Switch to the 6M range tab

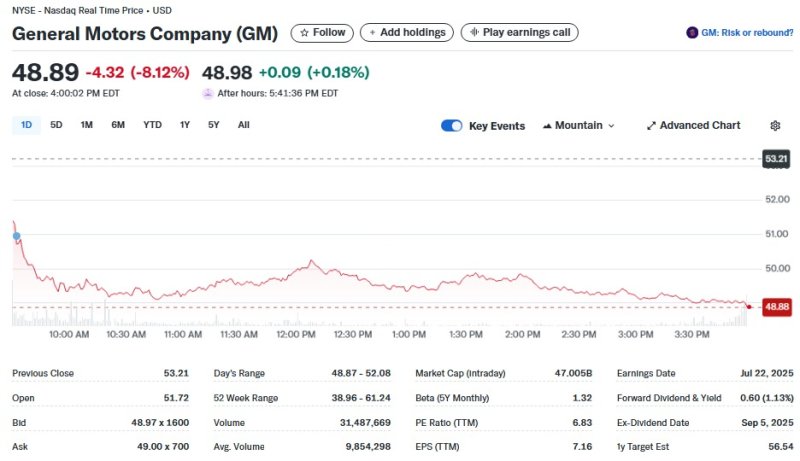coord(118,125)
